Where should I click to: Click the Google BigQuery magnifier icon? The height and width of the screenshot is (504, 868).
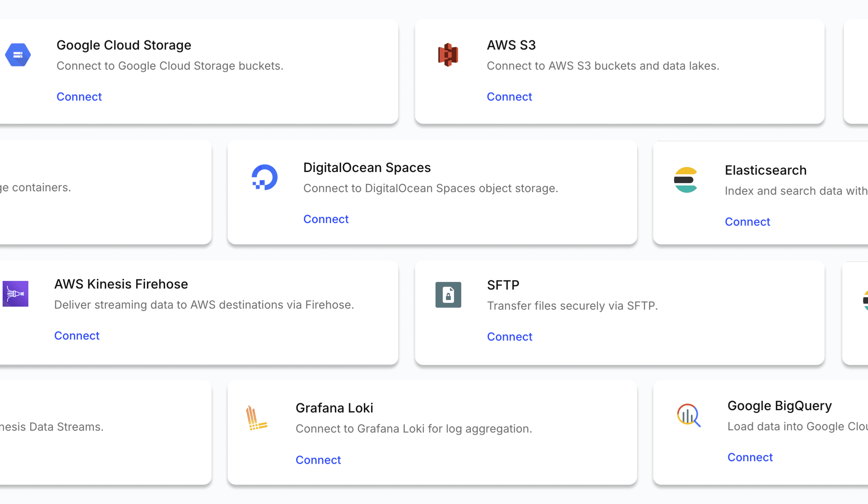689,415
